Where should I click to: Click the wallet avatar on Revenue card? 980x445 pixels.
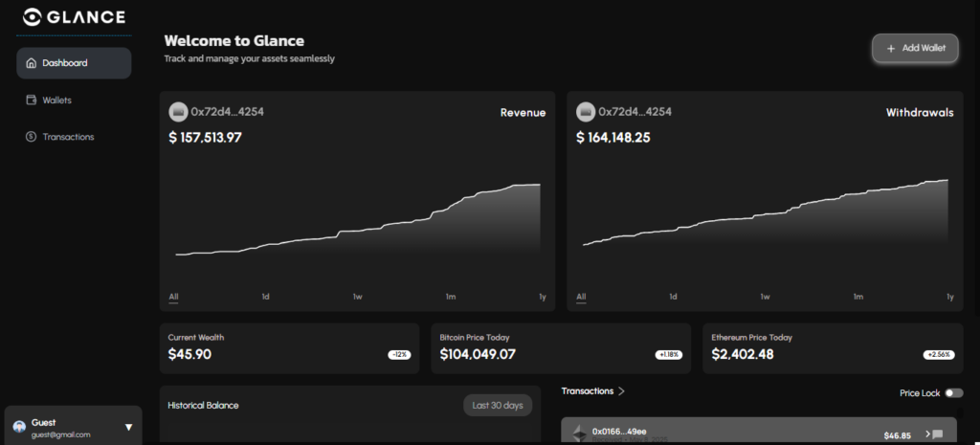[x=178, y=112]
